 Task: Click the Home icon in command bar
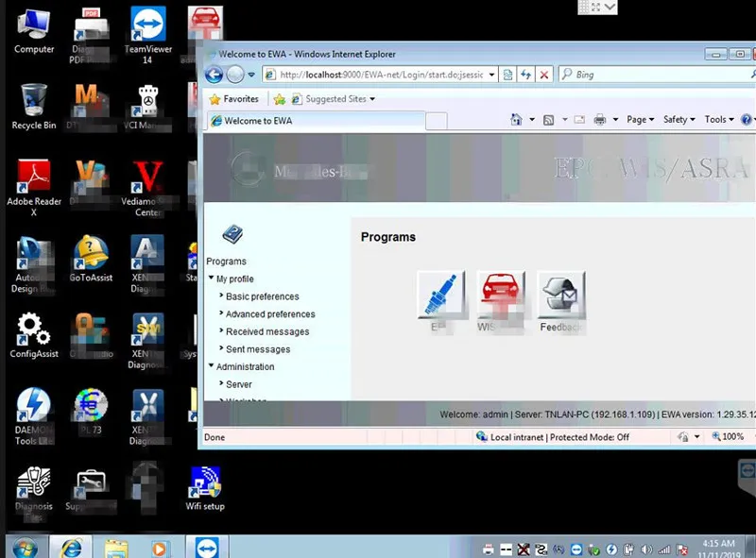coord(516,120)
